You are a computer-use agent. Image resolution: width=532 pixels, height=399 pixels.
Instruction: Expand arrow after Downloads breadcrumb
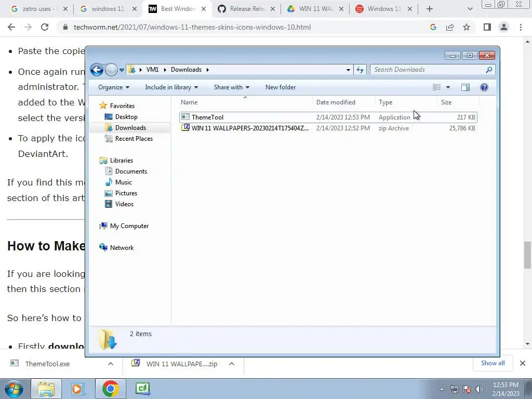pos(208,70)
